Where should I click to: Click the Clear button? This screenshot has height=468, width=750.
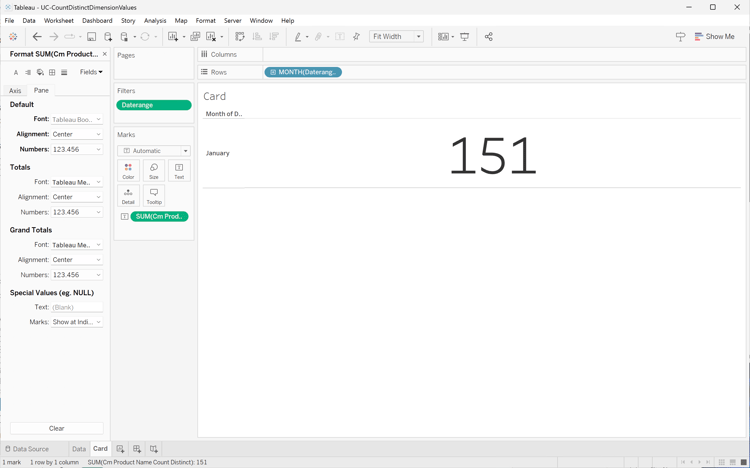pos(56,428)
